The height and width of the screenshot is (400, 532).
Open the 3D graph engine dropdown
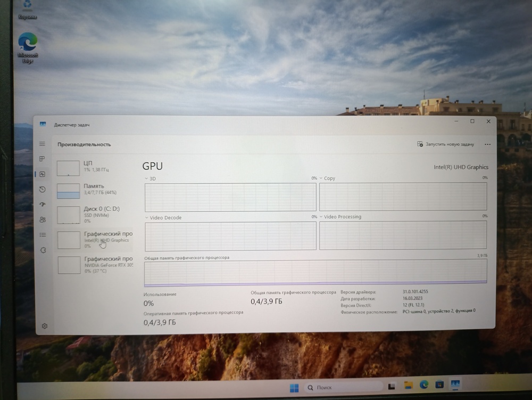tap(147, 179)
